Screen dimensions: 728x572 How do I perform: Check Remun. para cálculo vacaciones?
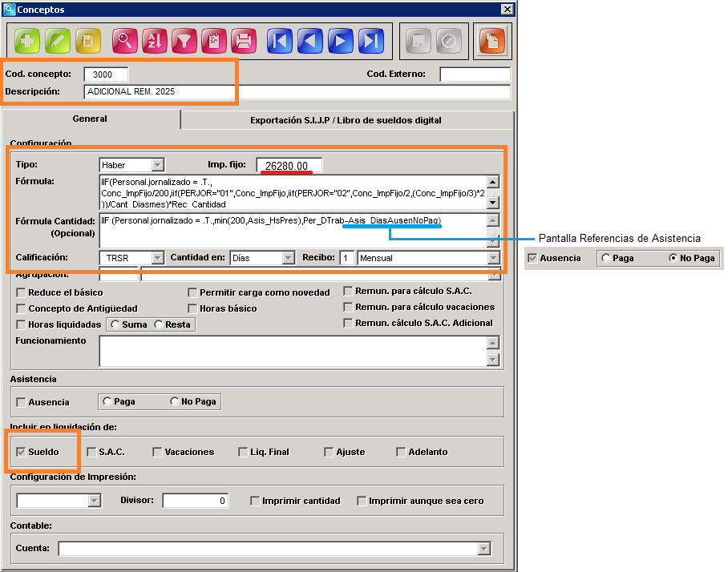click(x=348, y=307)
